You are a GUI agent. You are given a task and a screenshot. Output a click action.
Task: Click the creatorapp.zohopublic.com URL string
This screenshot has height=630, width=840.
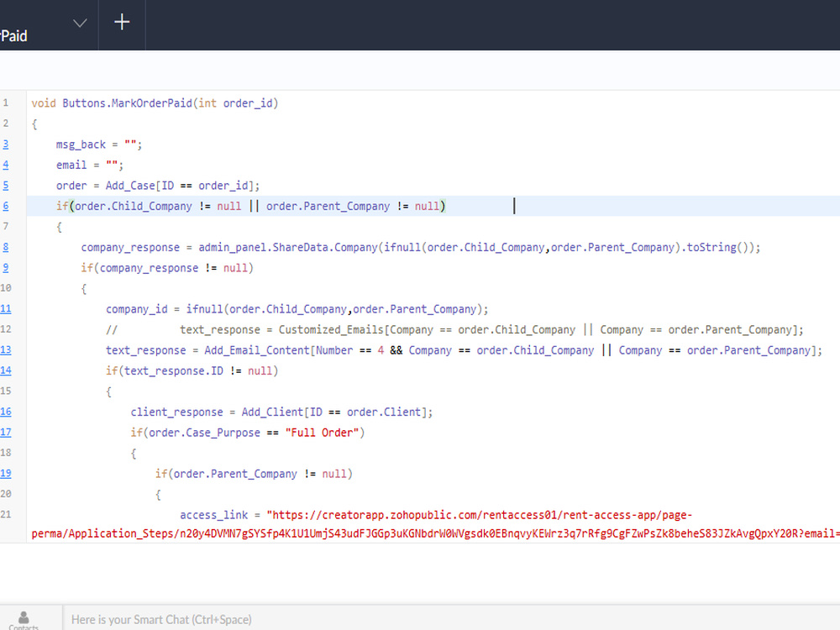(x=480, y=516)
